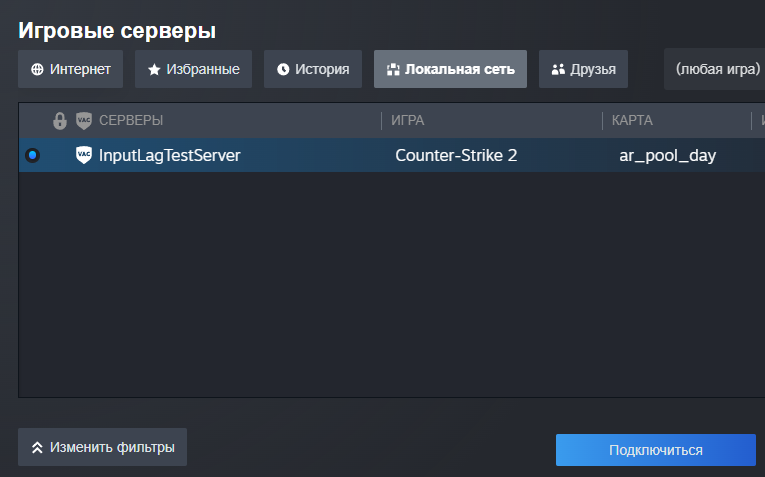Sort by VAC shield column header icon
Screen dimensions: 765x477
tap(84, 120)
